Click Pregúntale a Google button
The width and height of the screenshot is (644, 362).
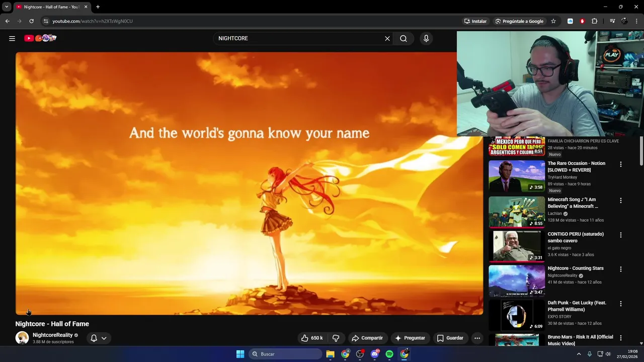coord(519,21)
